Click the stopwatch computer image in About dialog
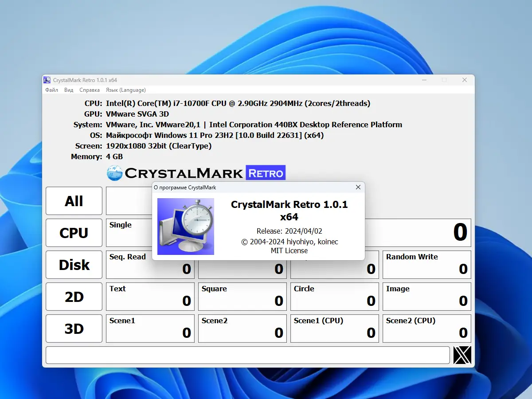The width and height of the screenshot is (532, 399). pyautogui.click(x=186, y=227)
